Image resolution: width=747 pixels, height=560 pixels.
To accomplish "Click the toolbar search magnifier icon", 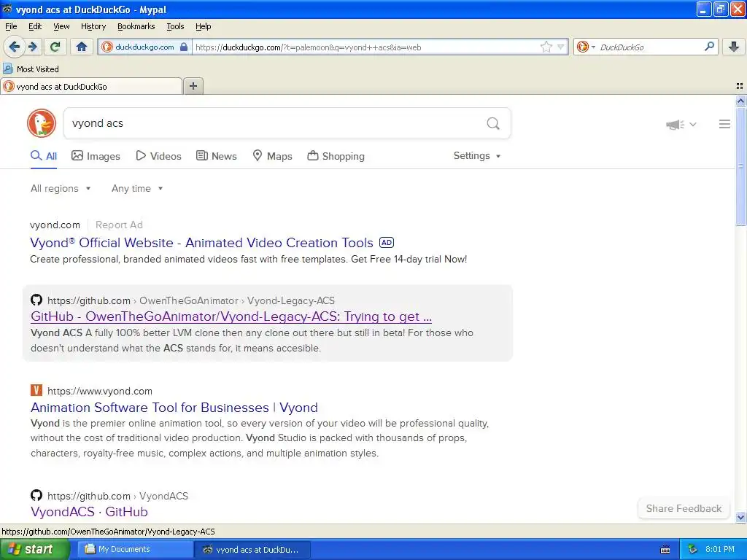I will [x=709, y=47].
